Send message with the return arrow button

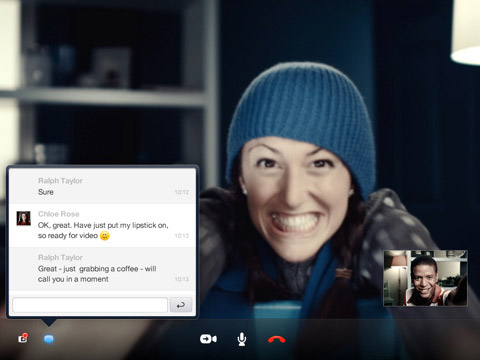pos(181,305)
